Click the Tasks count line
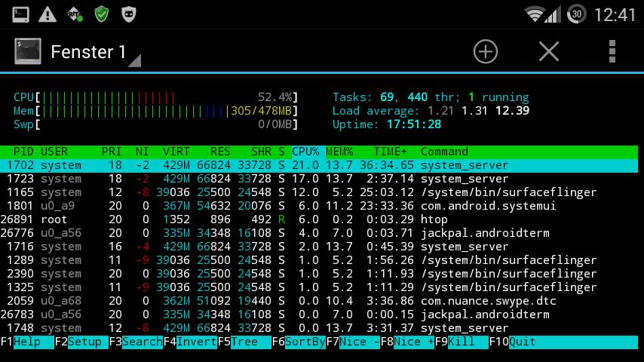Viewport: 644px width, 362px height. 431,97
